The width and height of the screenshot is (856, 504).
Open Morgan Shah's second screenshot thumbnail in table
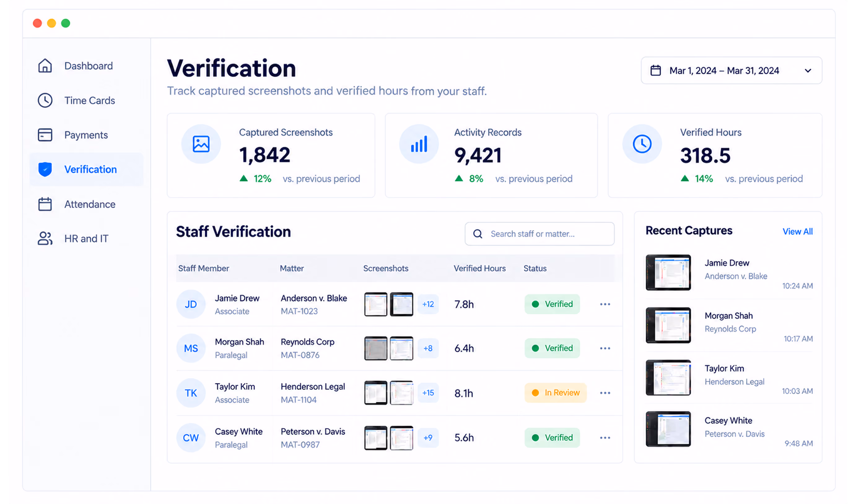pyautogui.click(x=401, y=349)
